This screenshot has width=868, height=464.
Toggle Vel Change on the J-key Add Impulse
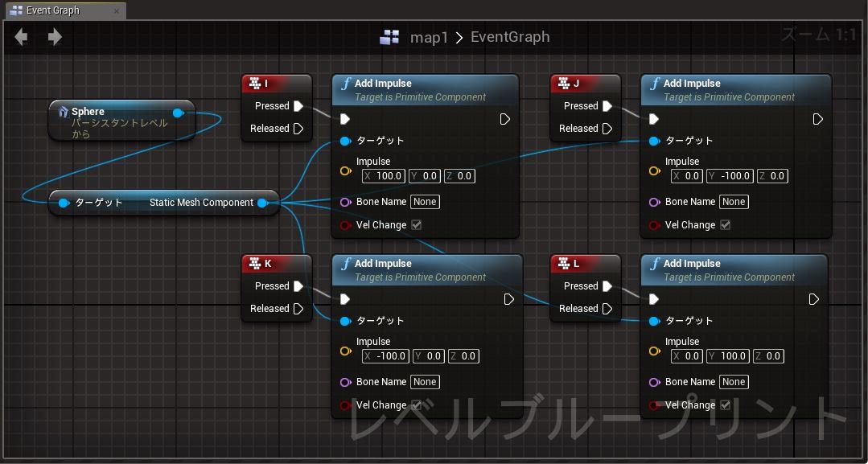pos(725,225)
